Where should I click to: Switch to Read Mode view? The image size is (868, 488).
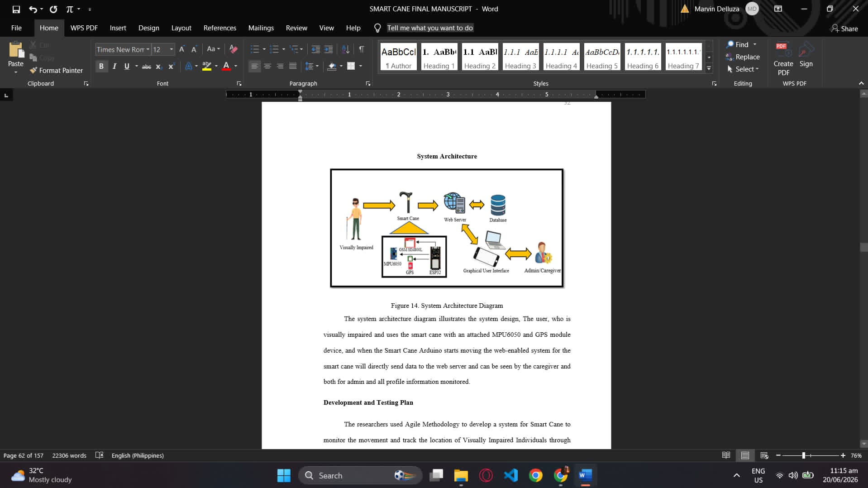pos(726,455)
